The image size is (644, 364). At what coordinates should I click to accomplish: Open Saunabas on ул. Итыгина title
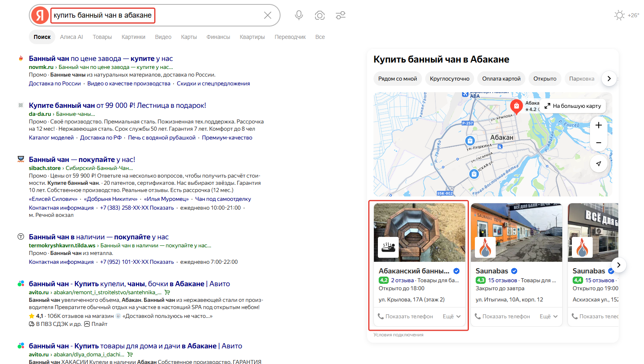(x=492, y=271)
